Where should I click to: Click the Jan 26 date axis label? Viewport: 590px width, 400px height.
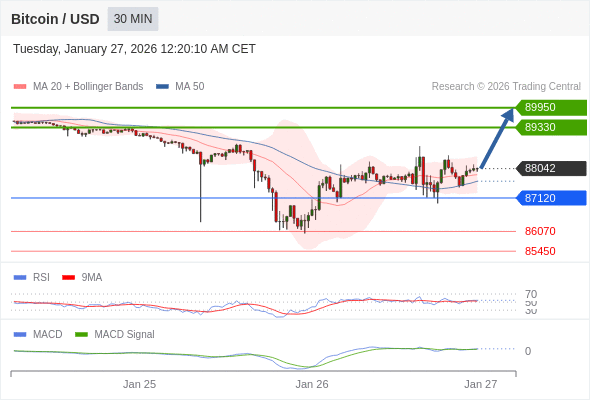pyautogui.click(x=312, y=384)
